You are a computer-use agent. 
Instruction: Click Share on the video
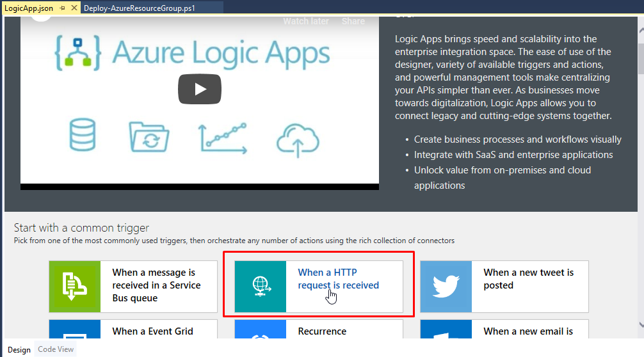tap(353, 21)
